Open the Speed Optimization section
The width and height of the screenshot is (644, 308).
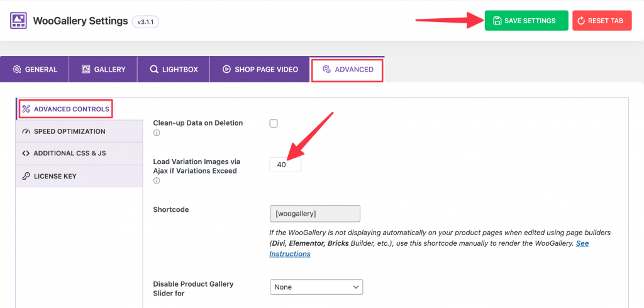pos(79,131)
